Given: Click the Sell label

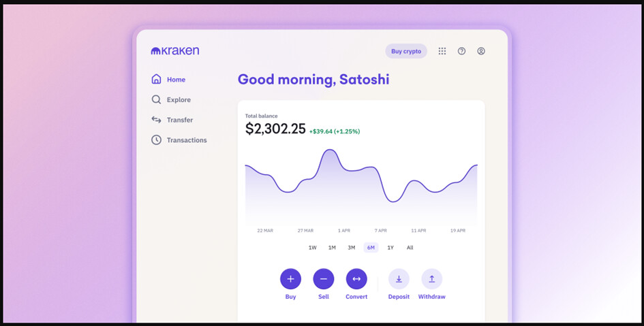Looking at the screenshot, I should point(324,297).
